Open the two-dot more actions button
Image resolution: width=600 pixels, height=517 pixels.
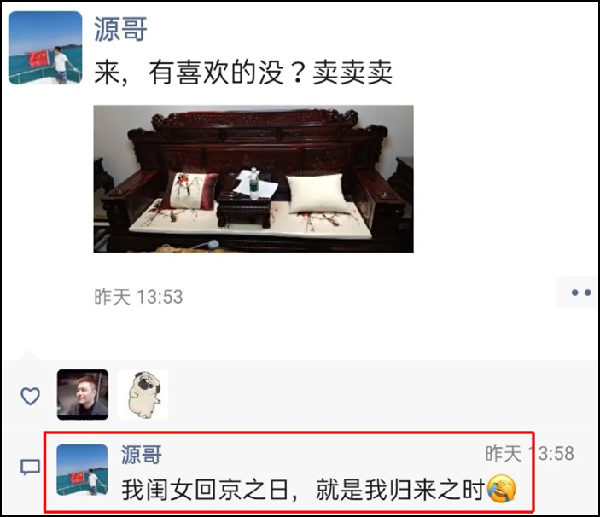point(580,293)
